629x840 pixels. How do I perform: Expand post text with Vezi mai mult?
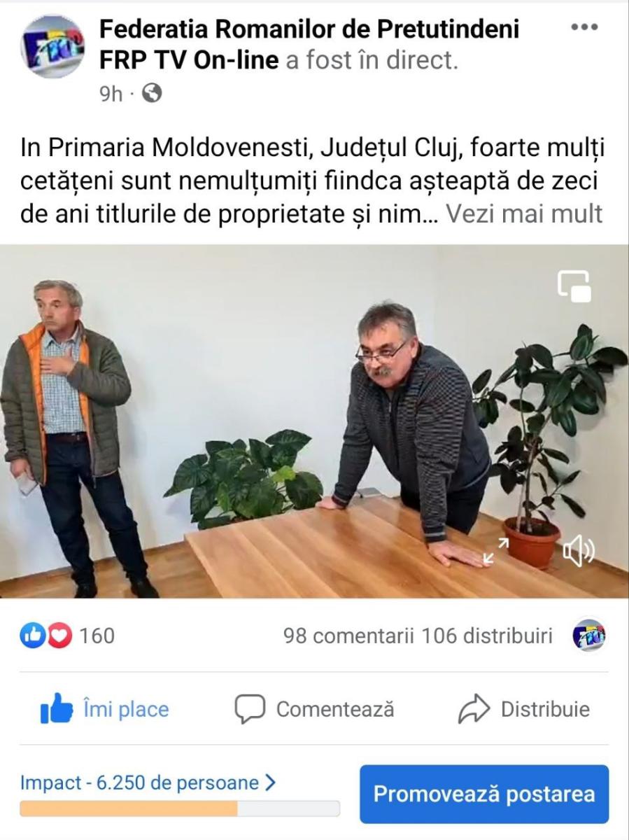click(524, 213)
